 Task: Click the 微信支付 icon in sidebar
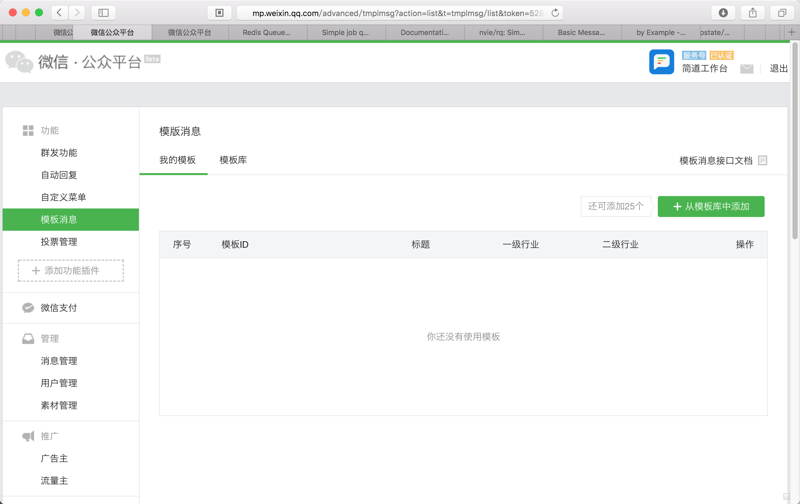pos(28,308)
